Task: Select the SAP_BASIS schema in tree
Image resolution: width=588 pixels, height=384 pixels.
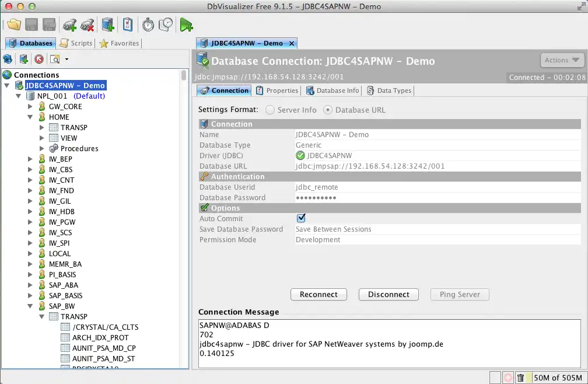Action: pyautogui.click(x=65, y=295)
